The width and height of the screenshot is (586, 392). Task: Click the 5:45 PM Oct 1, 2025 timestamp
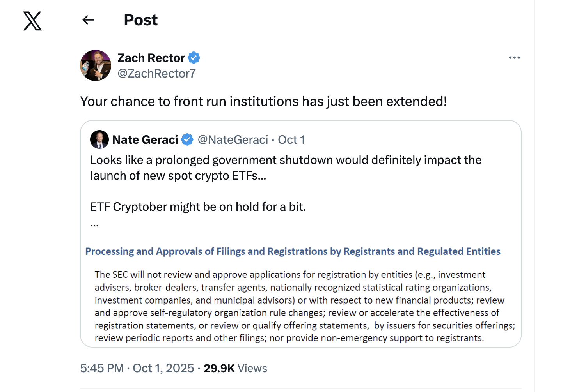point(137,368)
